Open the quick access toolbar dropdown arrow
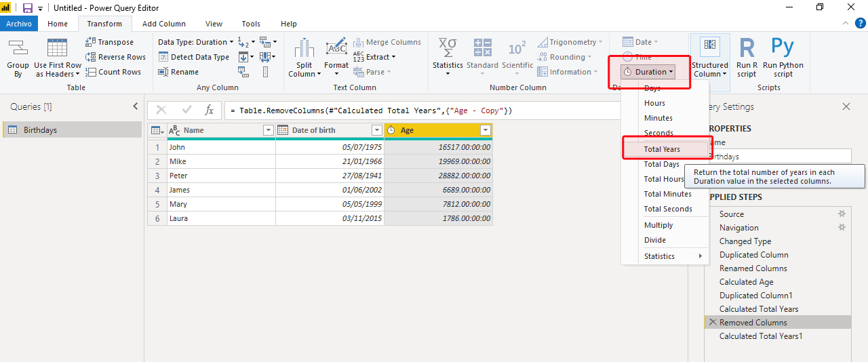Viewport: 868px width, 362px height. click(40, 9)
